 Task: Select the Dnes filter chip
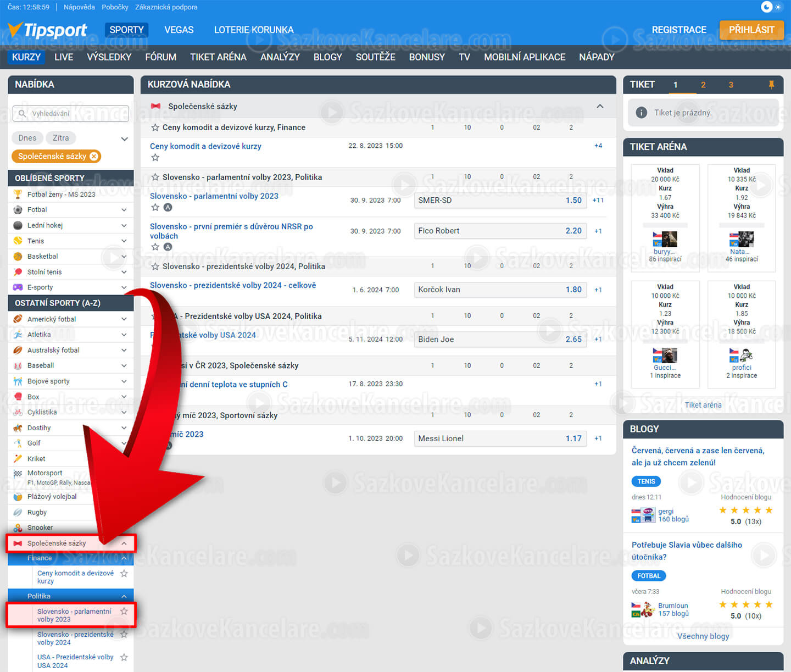pos(27,138)
